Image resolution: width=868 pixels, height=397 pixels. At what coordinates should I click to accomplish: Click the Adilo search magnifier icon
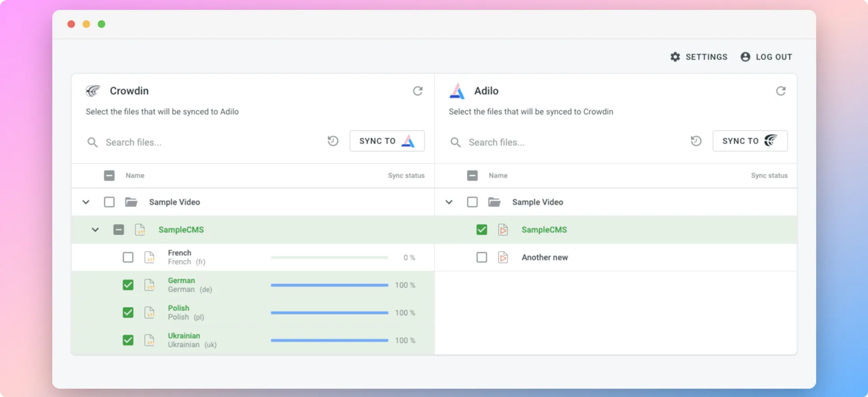[455, 143]
